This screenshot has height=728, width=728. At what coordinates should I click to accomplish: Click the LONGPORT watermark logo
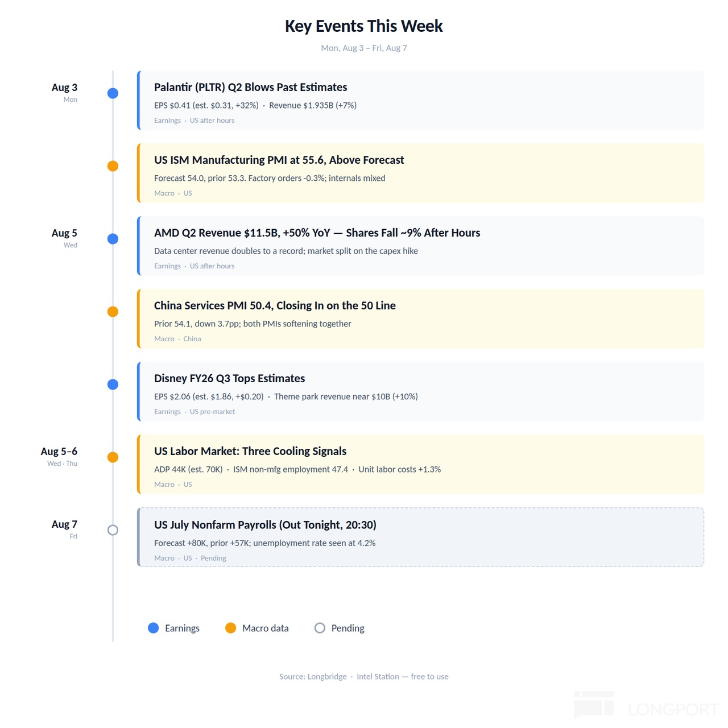647,705
